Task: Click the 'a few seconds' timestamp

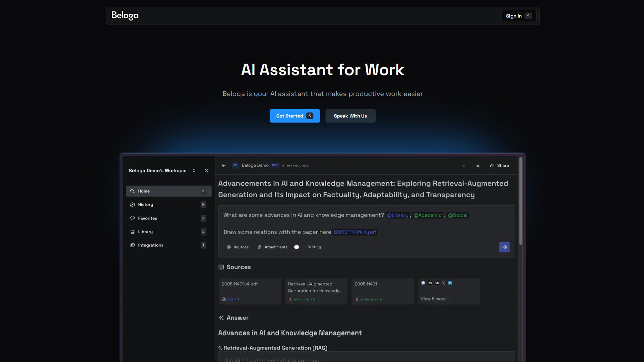Action: coord(295,165)
